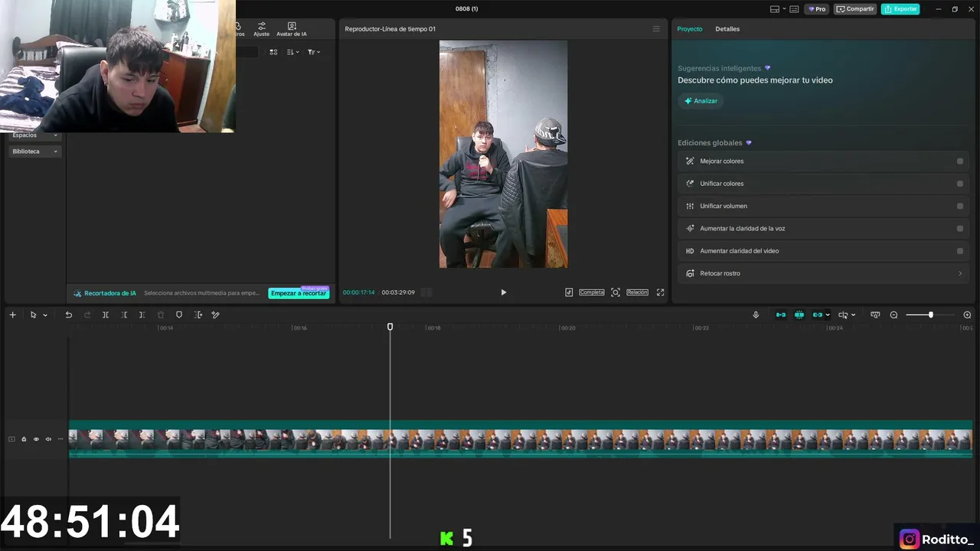Click the cover icon beside track lock

[x=11, y=439]
